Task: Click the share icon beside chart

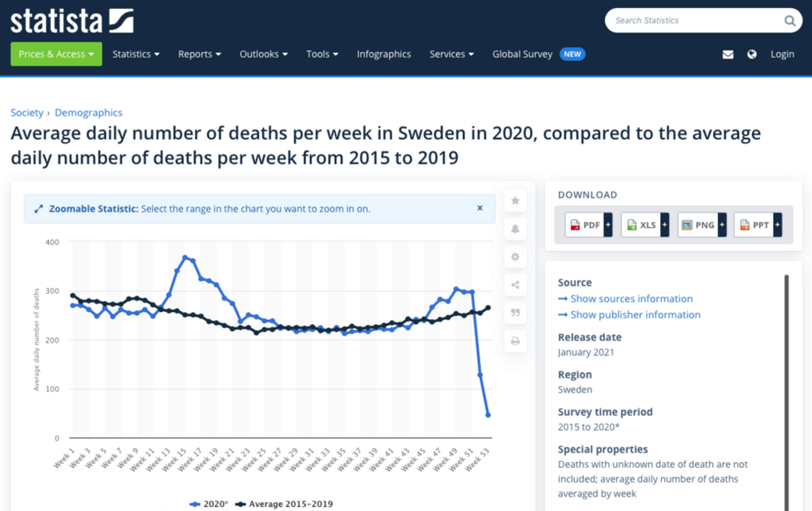Action: pos(515,285)
